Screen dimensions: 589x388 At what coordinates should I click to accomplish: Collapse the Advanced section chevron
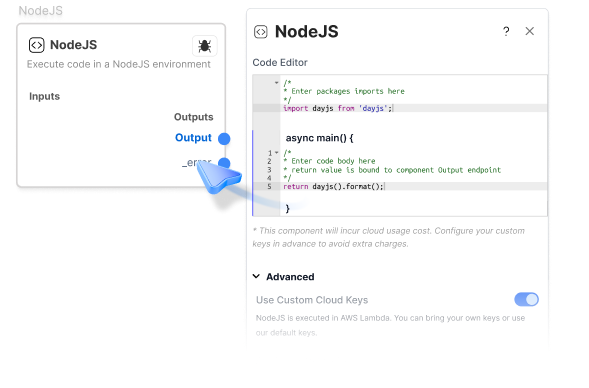pyautogui.click(x=257, y=276)
